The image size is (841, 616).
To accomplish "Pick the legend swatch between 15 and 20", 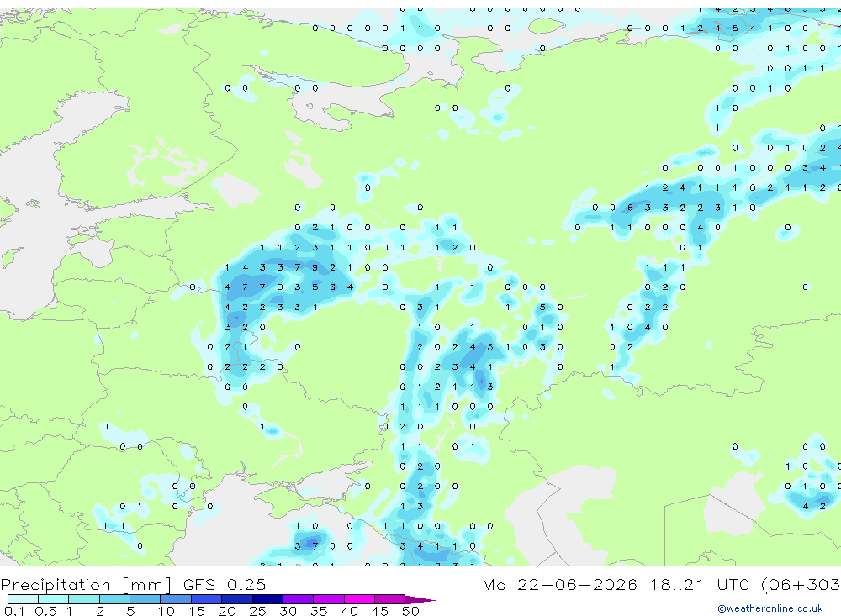I will pyautogui.click(x=207, y=599).
